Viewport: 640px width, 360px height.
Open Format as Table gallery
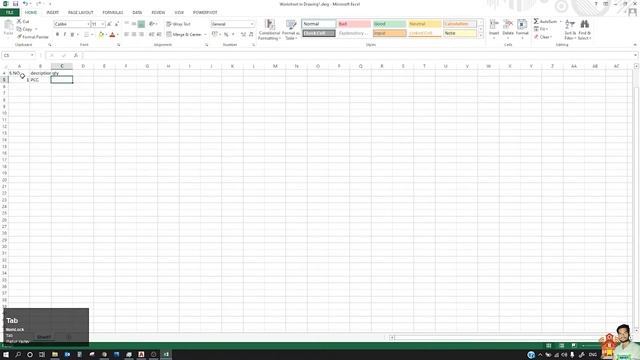click(291, 29)
